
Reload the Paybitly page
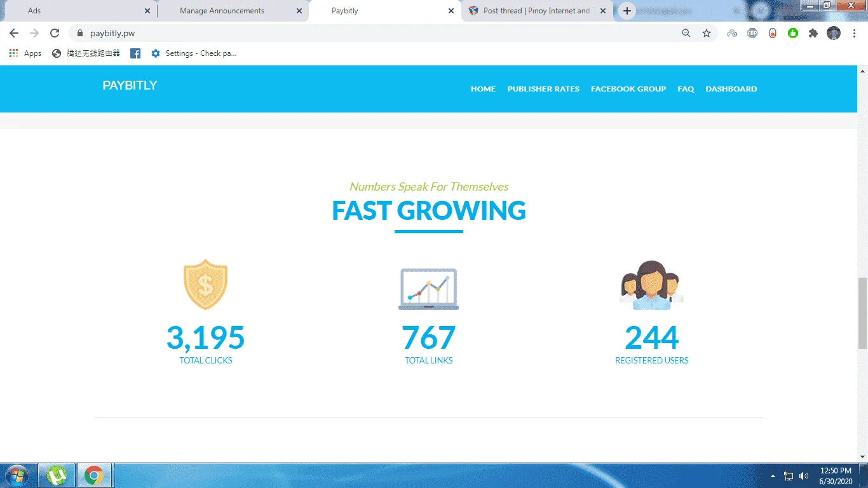click(55, 33)
